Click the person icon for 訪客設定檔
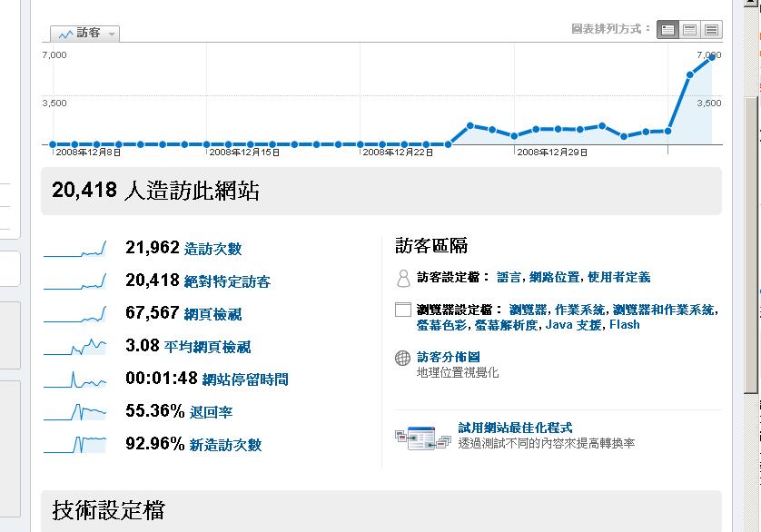Screen dimensions: 761x532 pos(403,278)
